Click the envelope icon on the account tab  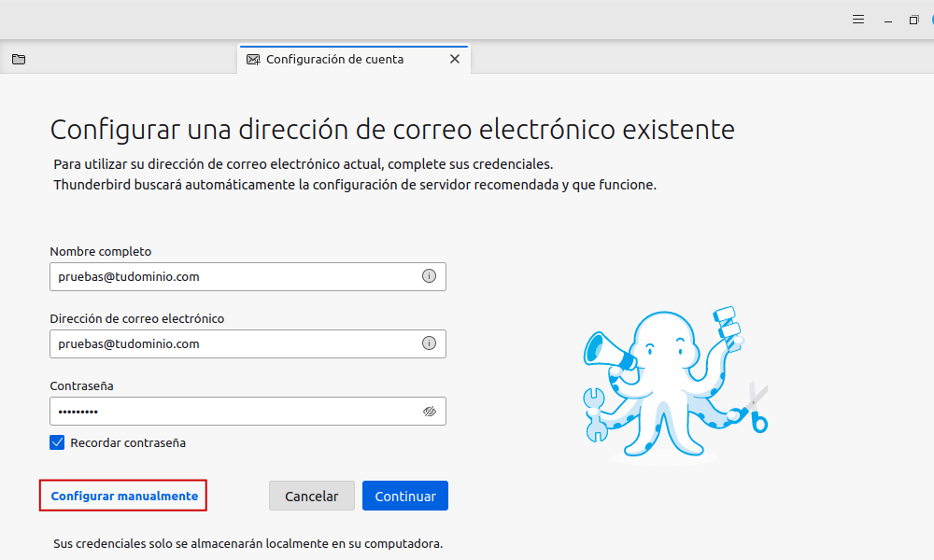pyautogui.click(x=253, y=59)
